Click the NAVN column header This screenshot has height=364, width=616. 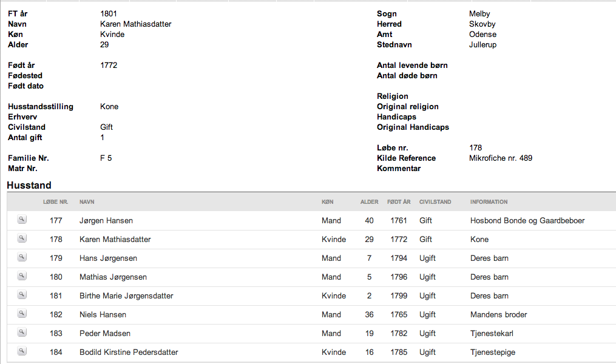[87, 202]
